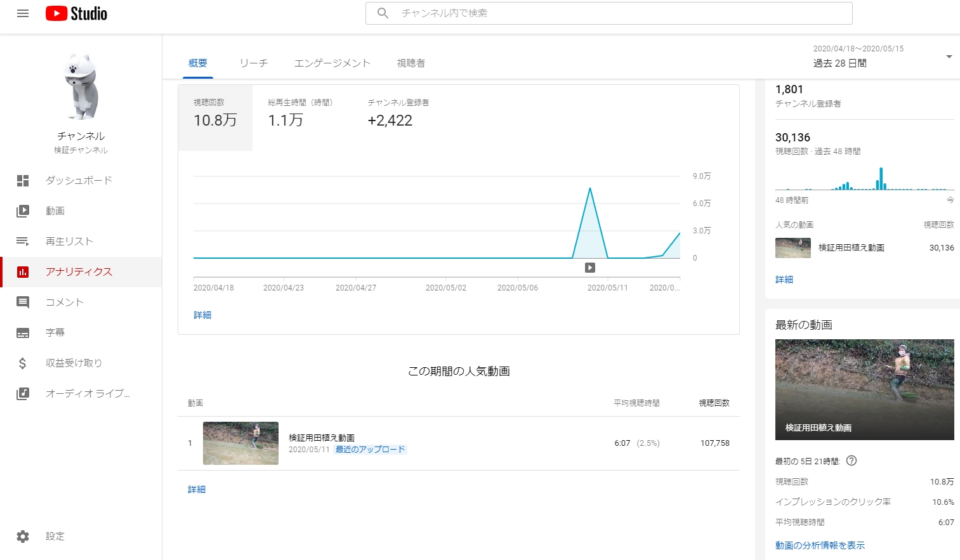Switch to the 視聴者 tab
Image resolution: width=960 pixels, height=560 pixels.
point(411,63)
